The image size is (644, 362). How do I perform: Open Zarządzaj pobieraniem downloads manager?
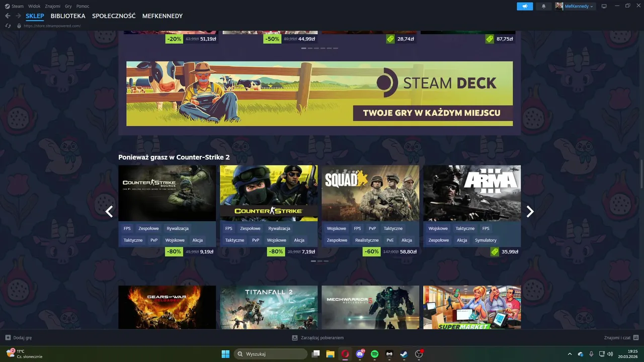click(317, 338)
